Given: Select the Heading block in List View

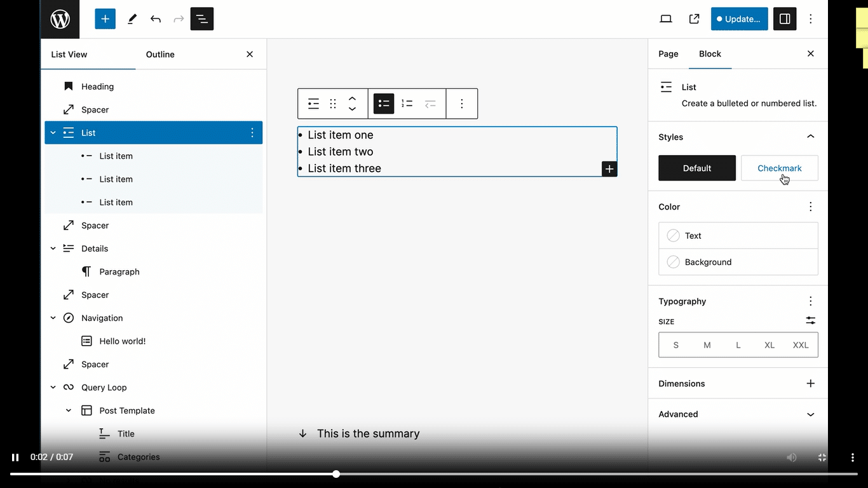Looking at the screenshot, I should (153, 86).
